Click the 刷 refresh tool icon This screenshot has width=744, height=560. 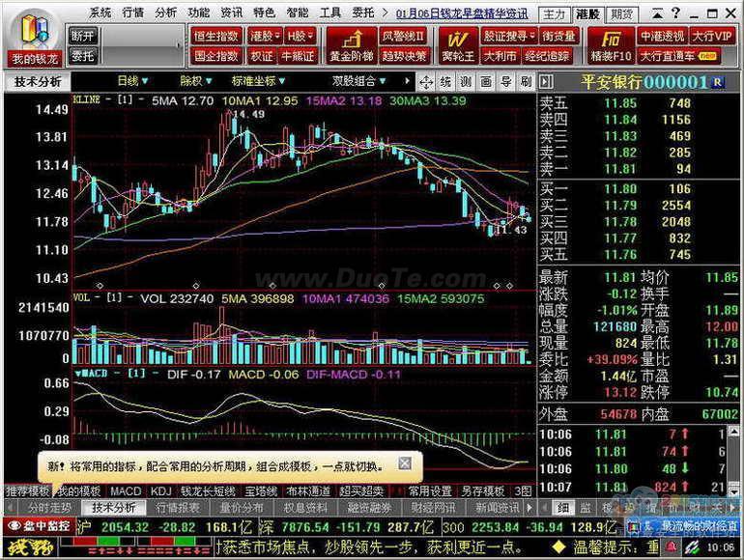coord(526,81)
